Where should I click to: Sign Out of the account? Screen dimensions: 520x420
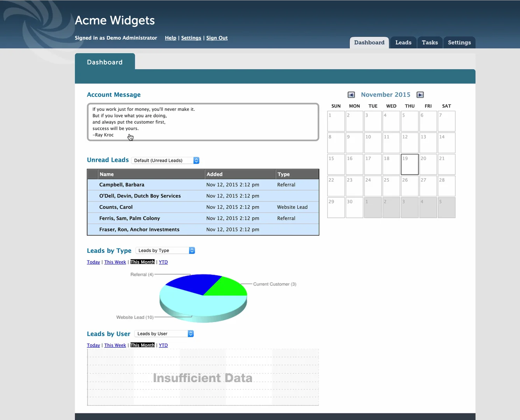(x=217, y=38)
